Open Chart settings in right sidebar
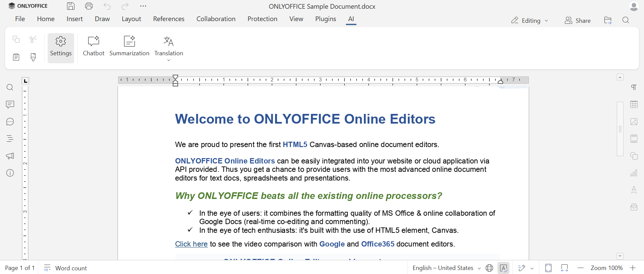Screen dimensions: 644x274 pos(634,173)
